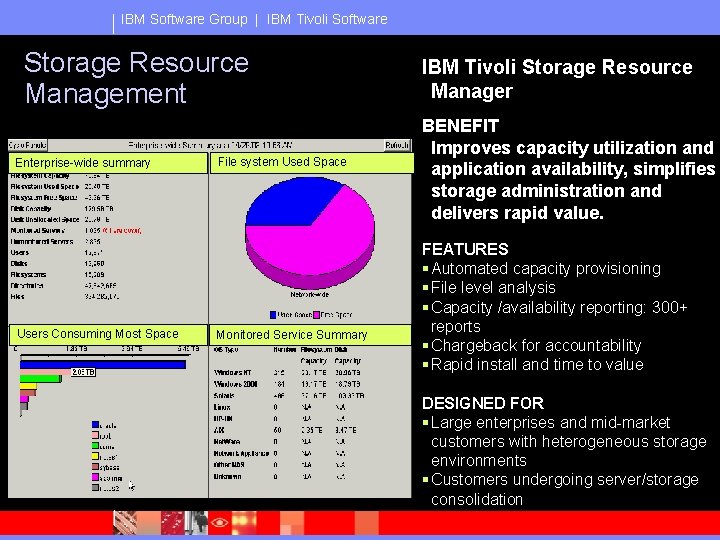
Task: Click the Windows 2000 row in service summary
Action: tap(287, 384)
